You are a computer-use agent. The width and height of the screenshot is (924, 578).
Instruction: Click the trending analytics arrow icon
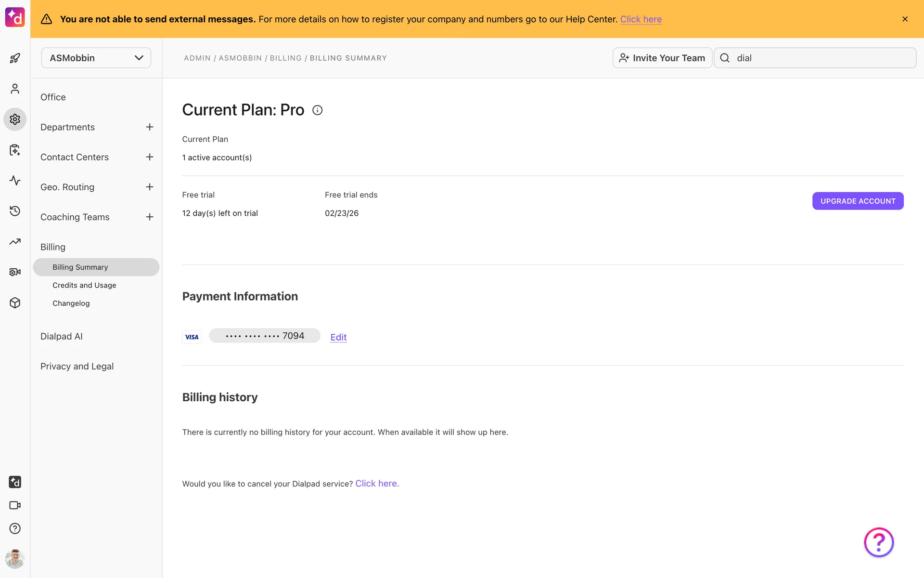(15, 242)
